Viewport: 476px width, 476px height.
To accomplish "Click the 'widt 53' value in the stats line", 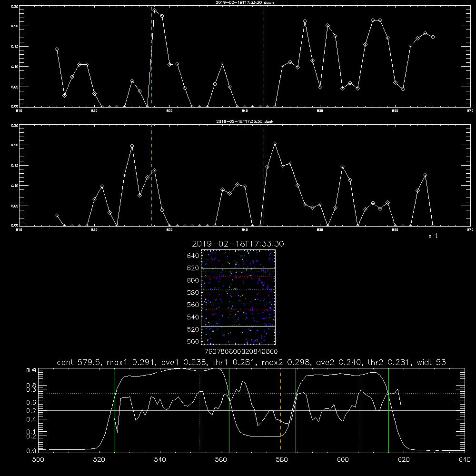I will click(x=431, y=362).
